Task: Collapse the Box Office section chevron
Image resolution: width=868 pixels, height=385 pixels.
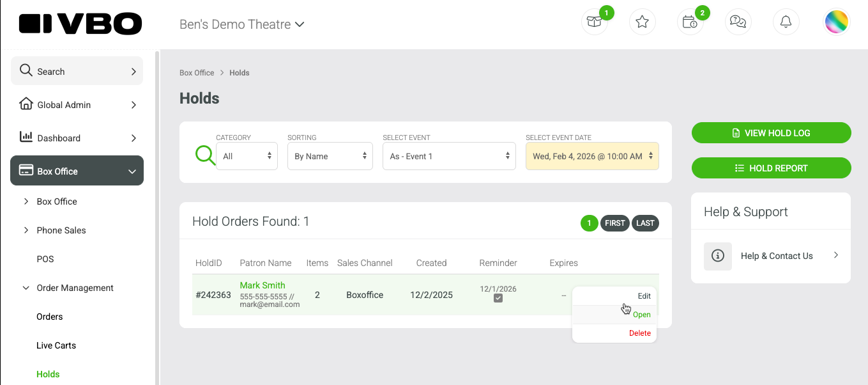Action: pyautogui.click(x=132, y=171)
